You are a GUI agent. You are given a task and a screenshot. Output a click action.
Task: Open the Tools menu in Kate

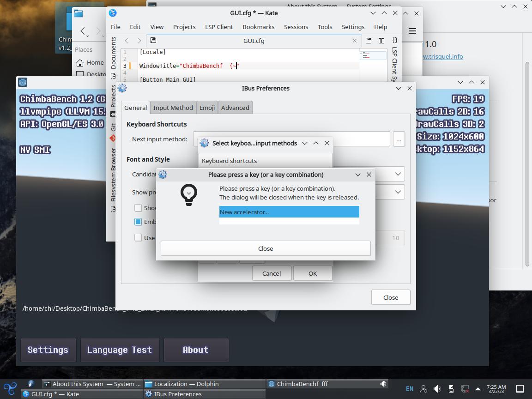click(x=325, y=27)
